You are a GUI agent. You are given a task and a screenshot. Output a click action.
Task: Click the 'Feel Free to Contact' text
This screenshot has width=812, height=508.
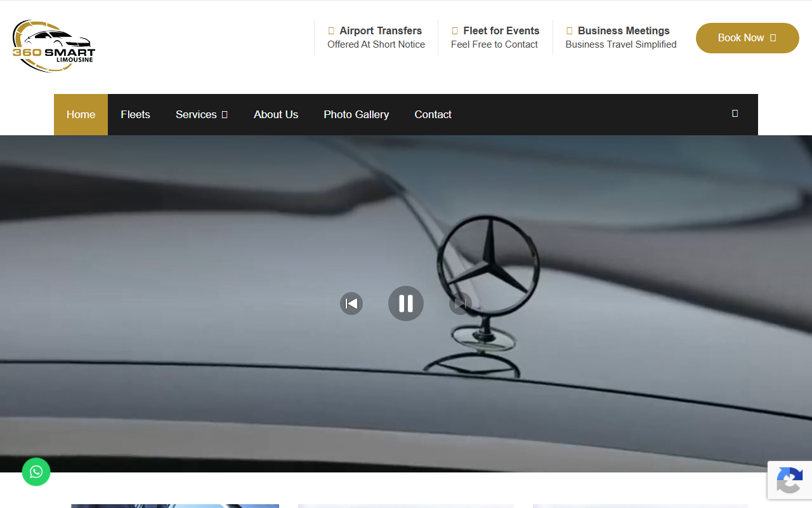[x=494, y=44]
